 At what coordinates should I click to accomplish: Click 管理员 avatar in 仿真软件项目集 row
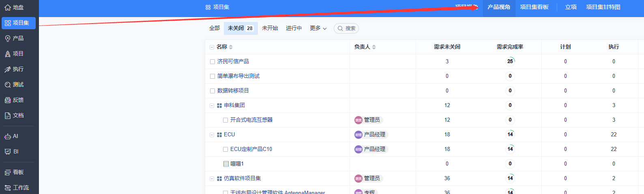[358, 179]
